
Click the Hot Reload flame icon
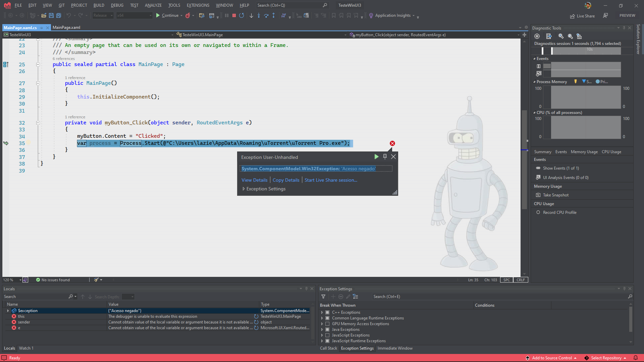pyautogui.click(x=188, y=15)
